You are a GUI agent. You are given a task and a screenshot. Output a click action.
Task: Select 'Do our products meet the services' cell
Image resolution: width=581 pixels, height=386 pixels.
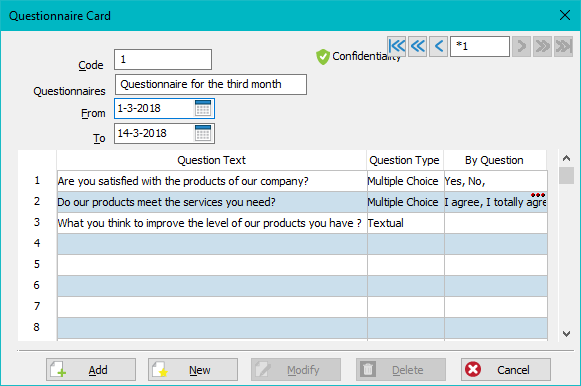212,202
